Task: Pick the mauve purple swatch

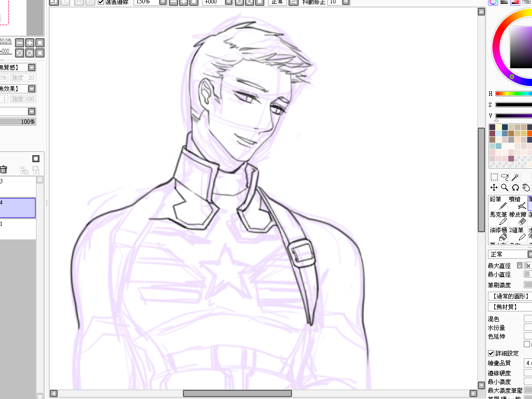Action: tap(511, 158)
